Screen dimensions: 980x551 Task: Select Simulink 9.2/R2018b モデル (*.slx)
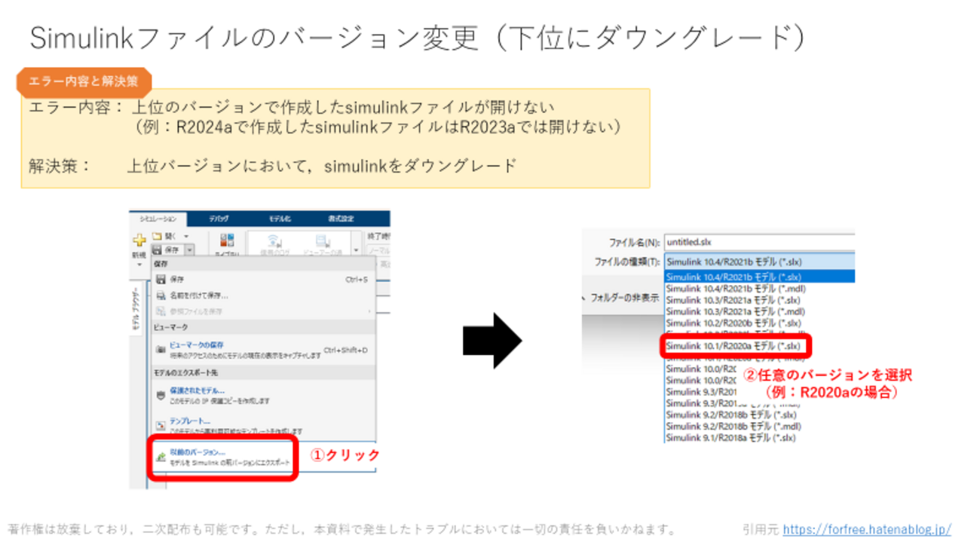pyautogui.click(x=731, y=415)
